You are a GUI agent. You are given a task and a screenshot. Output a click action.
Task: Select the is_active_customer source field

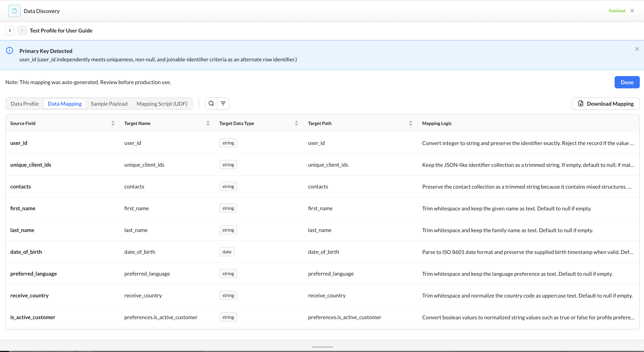pos(33,317)
